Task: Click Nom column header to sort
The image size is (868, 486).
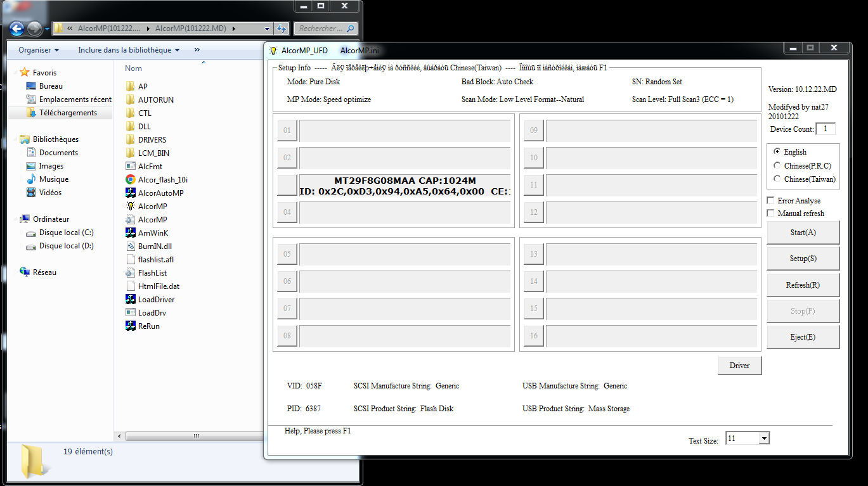Action: (x=133, y=68)
